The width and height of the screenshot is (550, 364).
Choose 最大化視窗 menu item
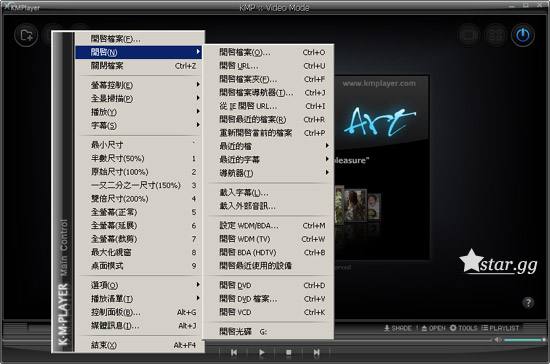click(140, 252)
